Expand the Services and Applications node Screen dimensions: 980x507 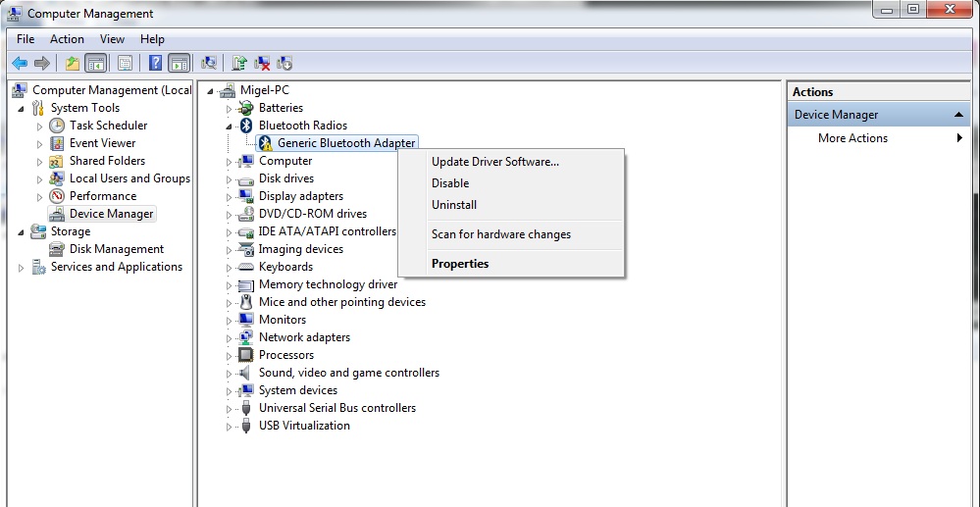pyautogui.click(x=22, y=268)
